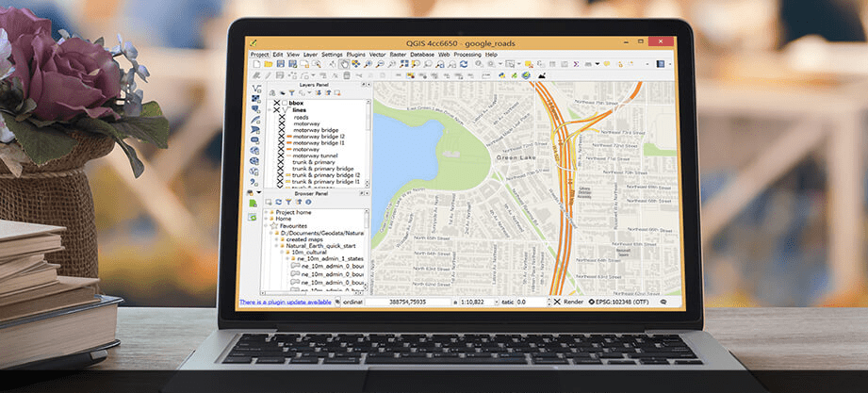Select the Zoom In tool
This screenshot has height=393, width=868.
coord(368,64)
